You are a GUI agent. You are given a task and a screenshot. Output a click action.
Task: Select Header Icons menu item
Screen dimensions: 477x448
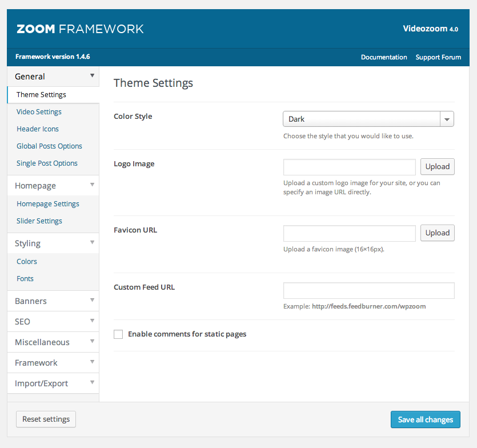tap(38, 129)
